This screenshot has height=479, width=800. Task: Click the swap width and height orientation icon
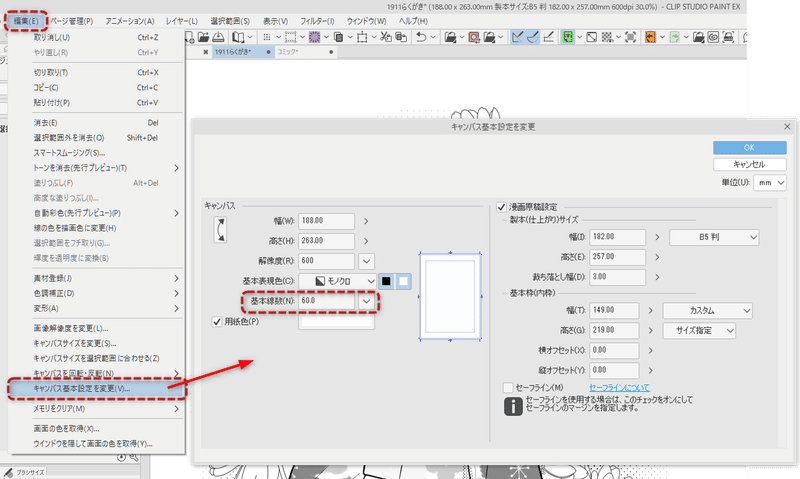point(220,230)
